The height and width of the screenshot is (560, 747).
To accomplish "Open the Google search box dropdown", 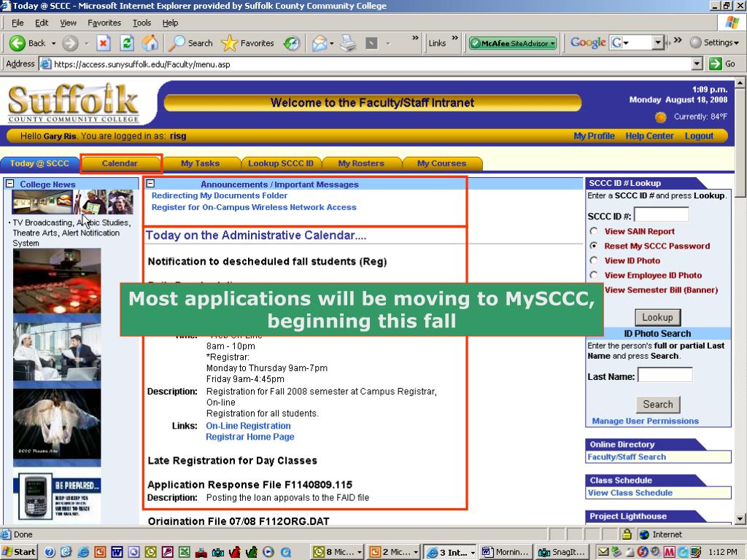I will tap(658, 43).
